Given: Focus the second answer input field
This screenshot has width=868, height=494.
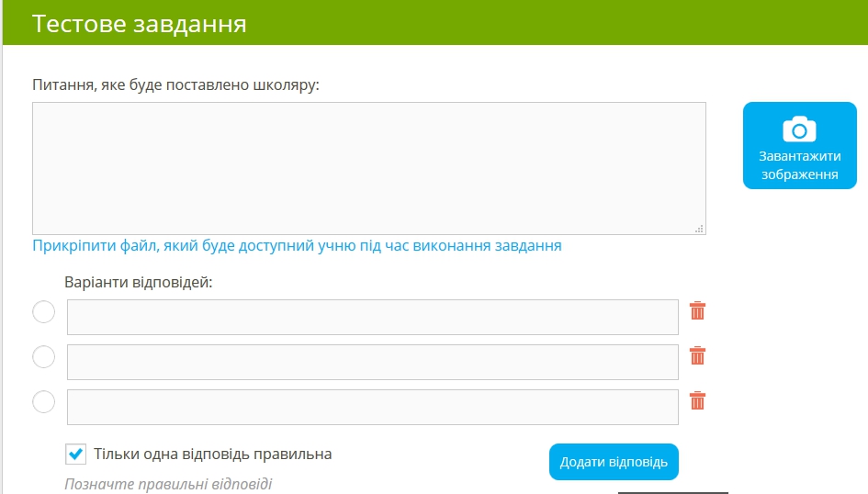Looking at the screenshot, I should [x=373, y=362].
